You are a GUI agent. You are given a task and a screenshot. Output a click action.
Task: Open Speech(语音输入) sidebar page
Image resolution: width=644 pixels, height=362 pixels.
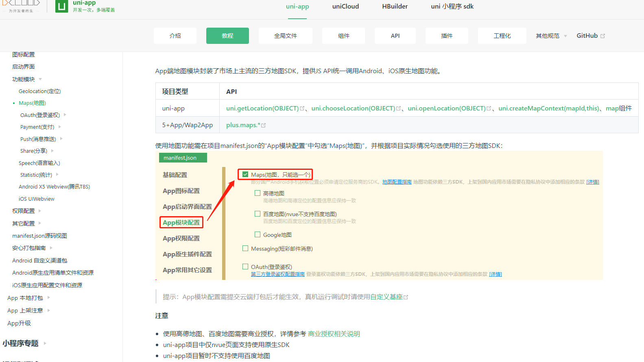(39, 163)
